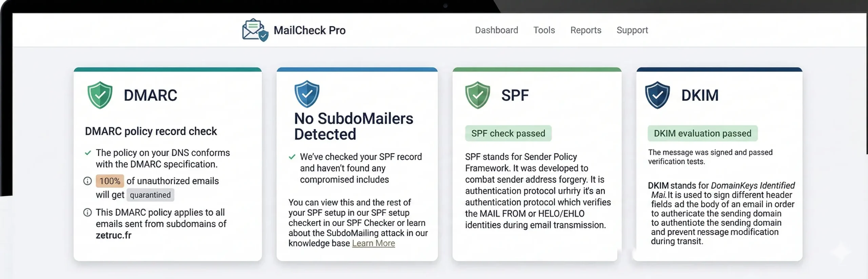Screen dimensions: 868x279
Task: Click the No SubdoMailers Detected heading
Action: pyautogui.click(x=353, y=126)
